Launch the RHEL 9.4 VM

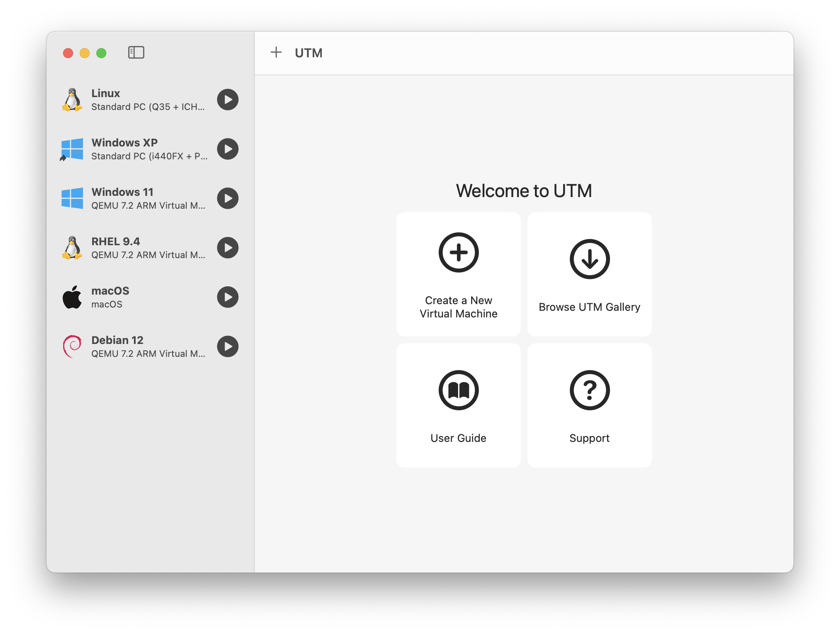[227, 248]
